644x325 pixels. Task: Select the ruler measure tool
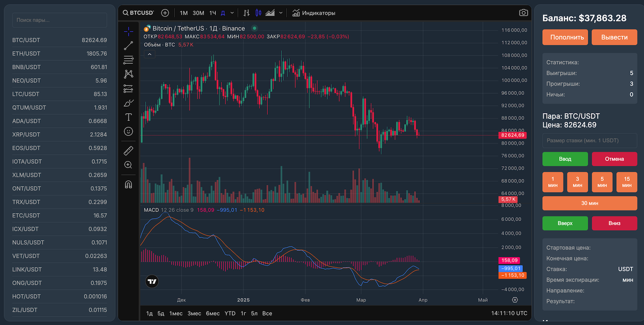[128, 150]
